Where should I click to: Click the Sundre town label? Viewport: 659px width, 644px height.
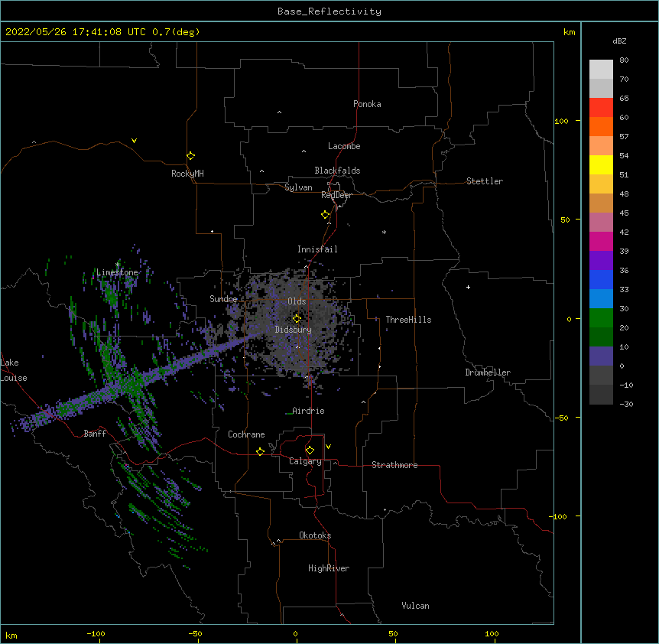pyautogui.click(x=223, y=299)
